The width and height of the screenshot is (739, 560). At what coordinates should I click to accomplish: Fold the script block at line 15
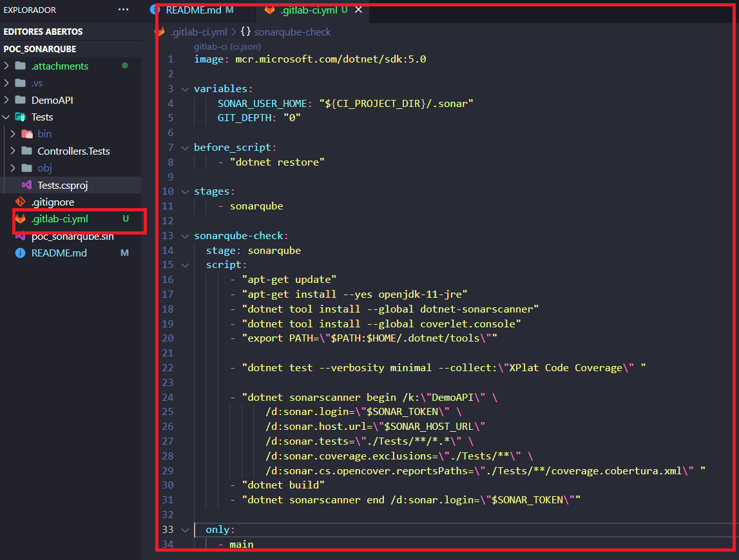(x=185, y=266)
